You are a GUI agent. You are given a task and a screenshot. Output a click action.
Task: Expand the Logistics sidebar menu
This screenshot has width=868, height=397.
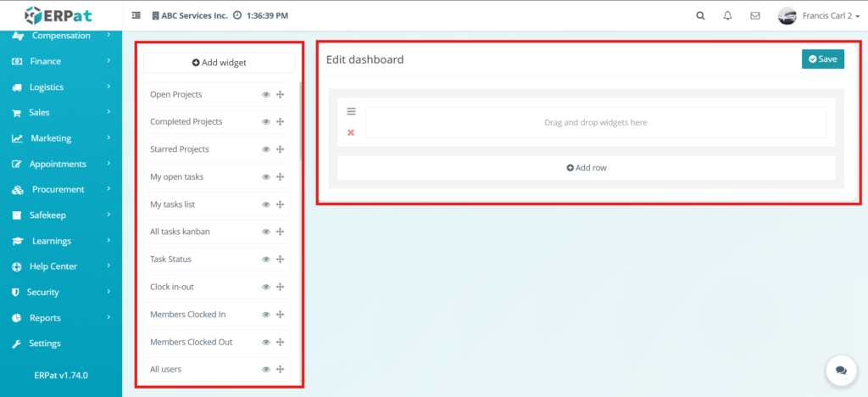point(61,87)
